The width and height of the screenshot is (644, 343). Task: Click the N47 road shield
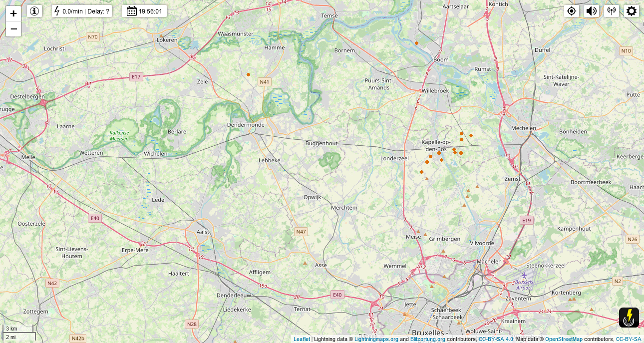(301, 232)
